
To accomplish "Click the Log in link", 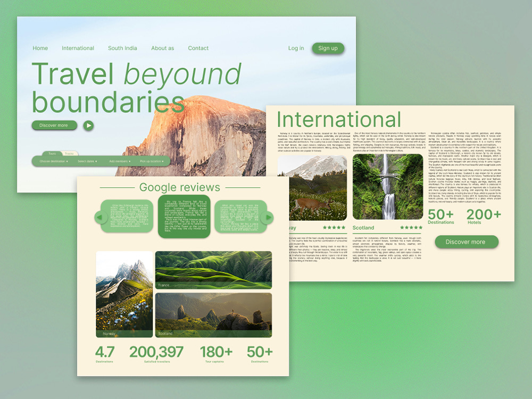I will click(x=296, y=48).
